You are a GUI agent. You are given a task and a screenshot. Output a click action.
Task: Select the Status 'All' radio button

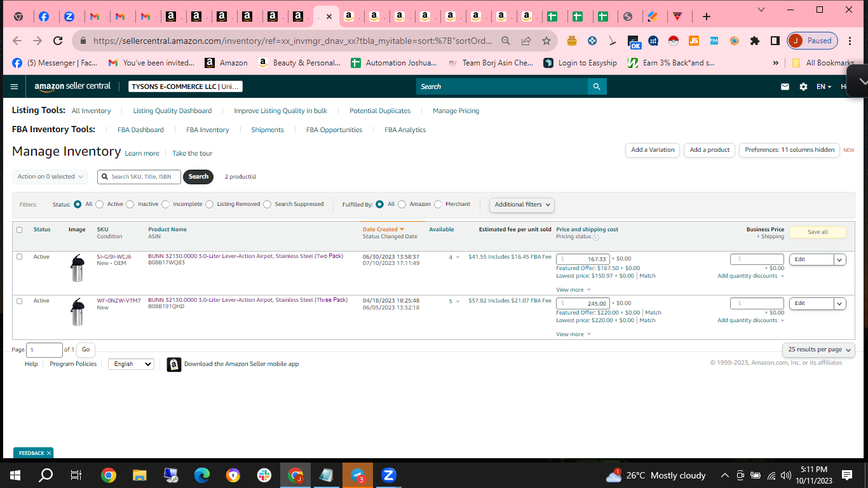point(78,205)
